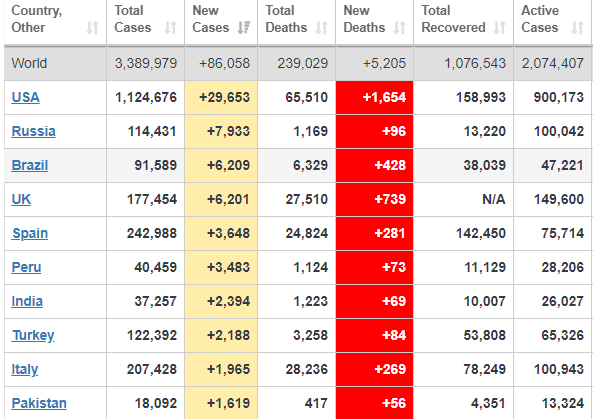Click UK's N/A recovered cell
Viewport: 593px width, 419px height.
click(x=463, y=199)
